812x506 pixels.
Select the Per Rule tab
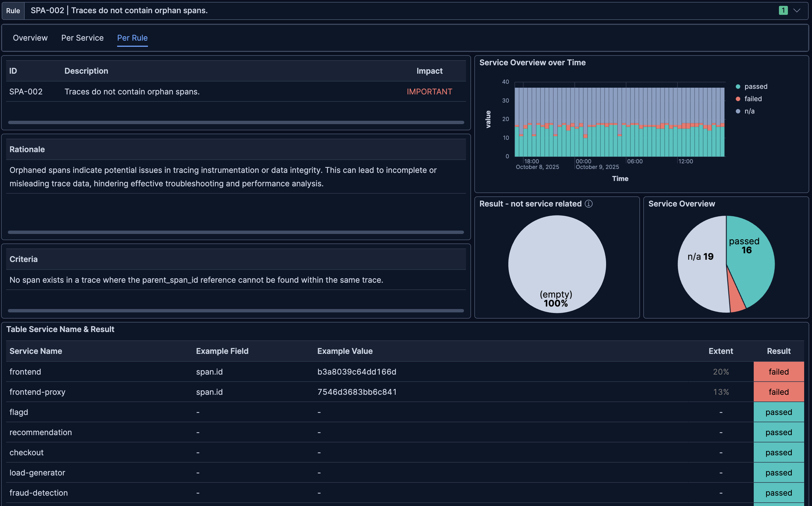(x=133, y=38)
